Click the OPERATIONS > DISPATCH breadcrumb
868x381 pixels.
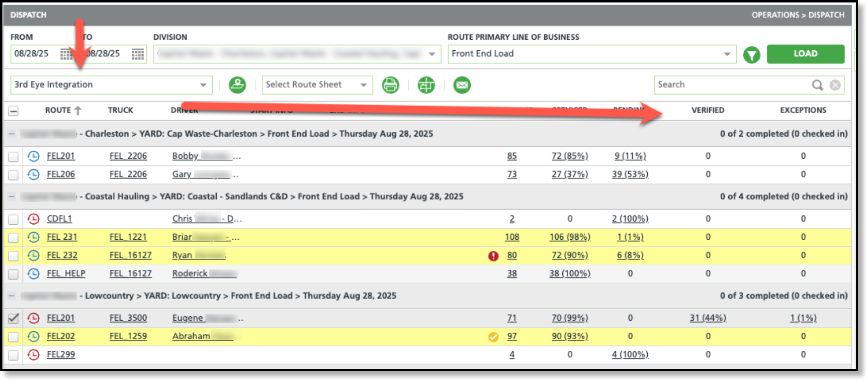pos(798,15)
